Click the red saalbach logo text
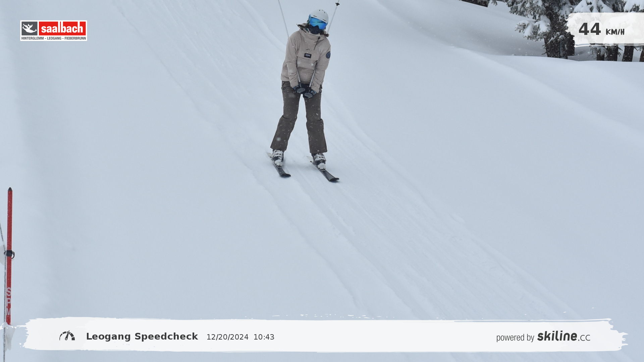This screenshot has height=362, width=644. tap(62, 28)
